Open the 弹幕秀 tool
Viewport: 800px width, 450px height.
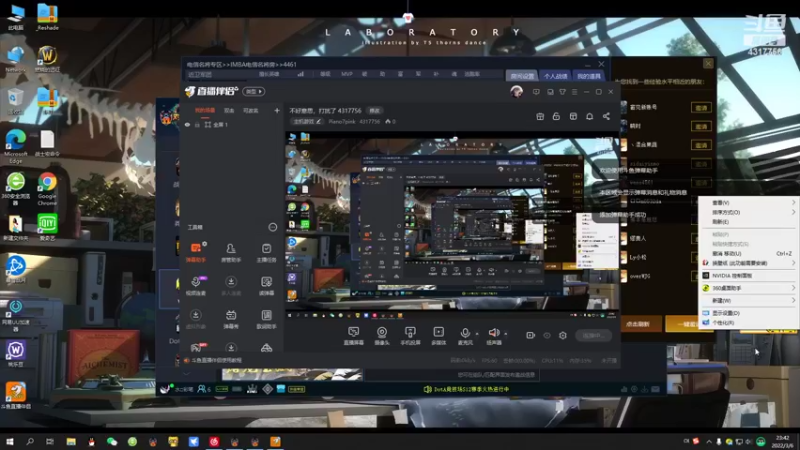[x=231, y=319]
